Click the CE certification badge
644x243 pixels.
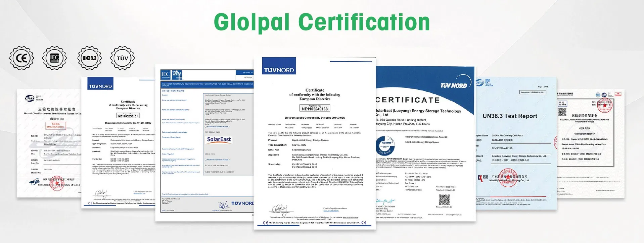click(21, 58)
